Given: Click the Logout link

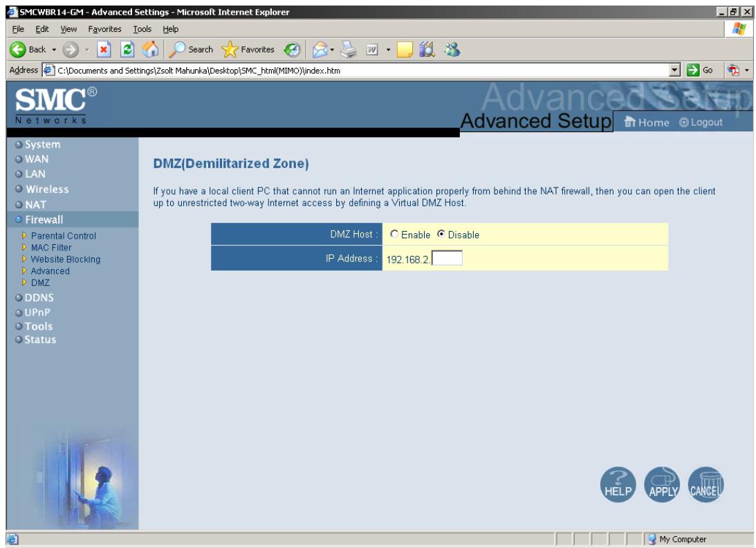Looking at the screenshot, I should (x=701, y=122).
